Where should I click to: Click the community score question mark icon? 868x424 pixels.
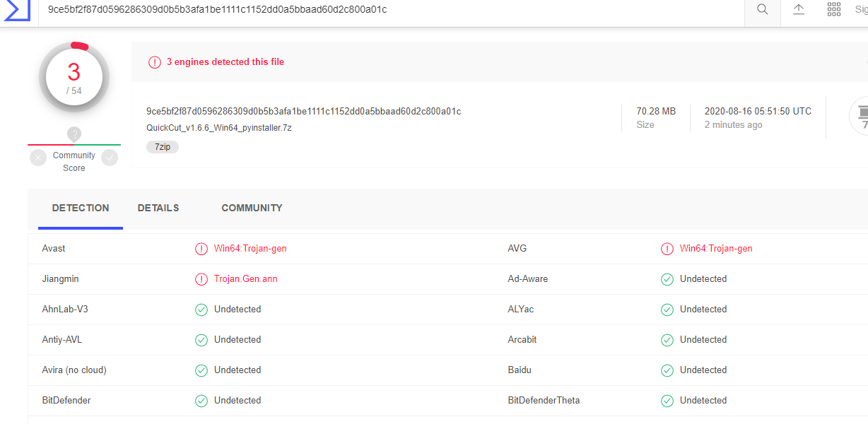[74, 134]
